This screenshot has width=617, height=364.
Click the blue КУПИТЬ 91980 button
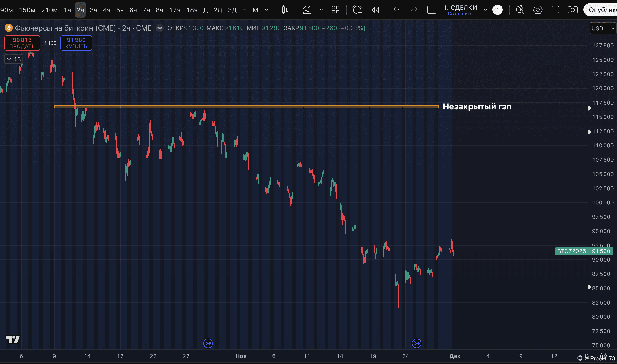click(76, 43)
